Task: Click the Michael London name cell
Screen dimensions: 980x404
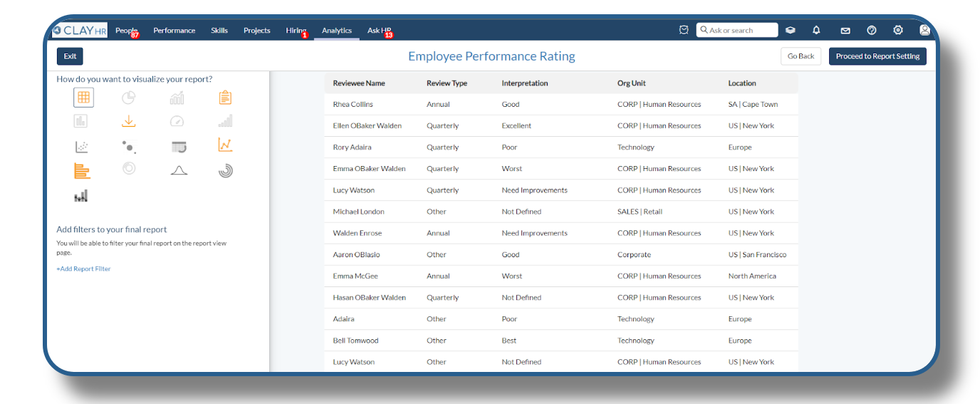Action: click(x=358, y=212)
